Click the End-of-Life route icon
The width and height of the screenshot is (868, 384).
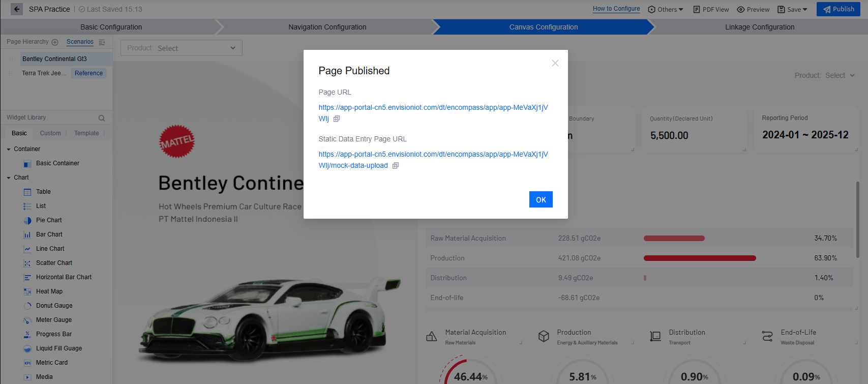767,336
